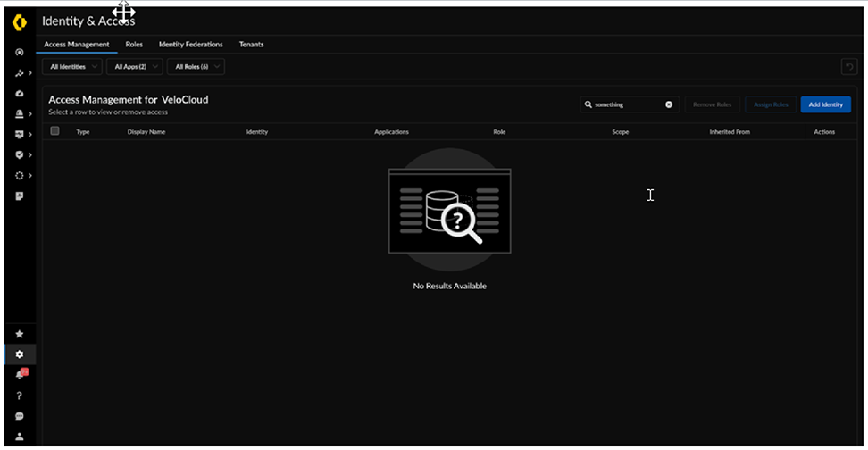The image size is (868, 450).
Task: Expand the All Apps (2) filter
Action: pos(135,67)
